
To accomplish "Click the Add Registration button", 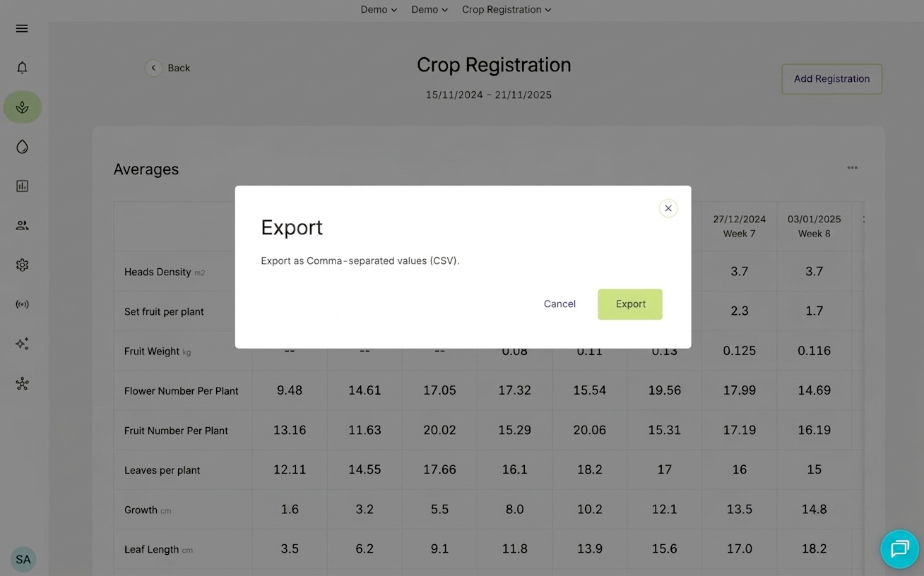I will pos(831,79).
